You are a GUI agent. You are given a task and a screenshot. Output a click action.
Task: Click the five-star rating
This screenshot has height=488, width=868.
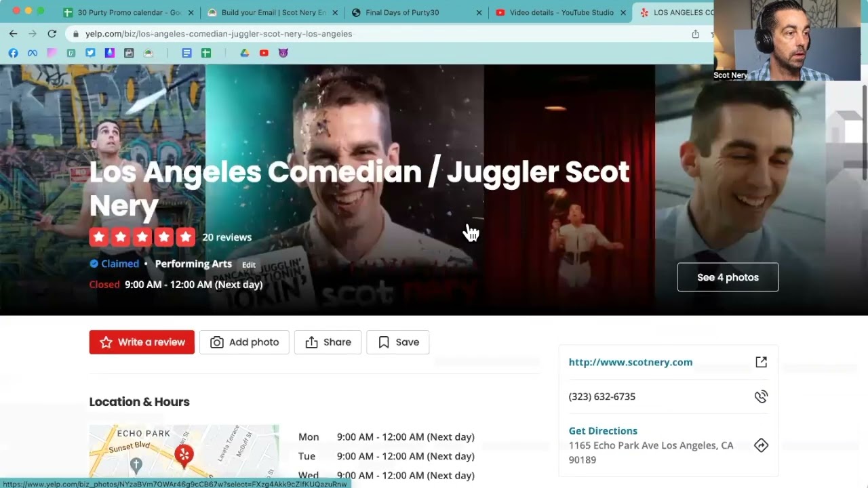(142, 237)
